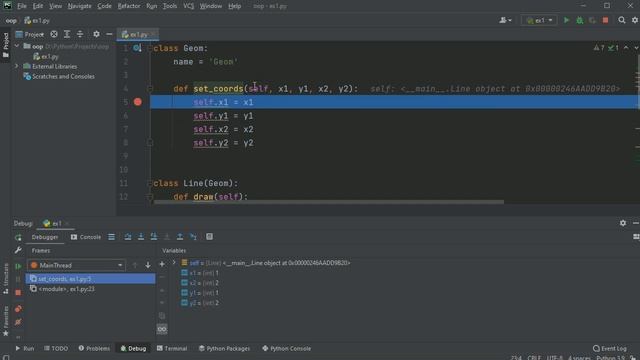Run ex1 with the green play button
640x360 pixels.
coord(566,20)
